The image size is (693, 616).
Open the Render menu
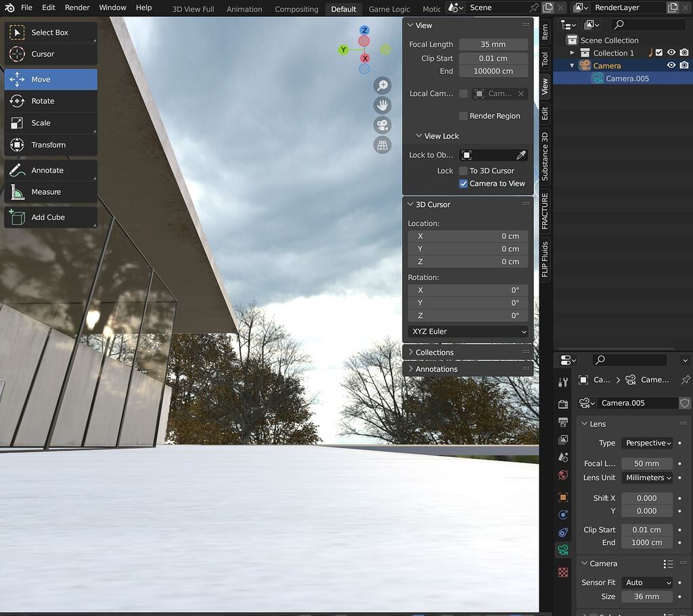click(x=76, y=7)
